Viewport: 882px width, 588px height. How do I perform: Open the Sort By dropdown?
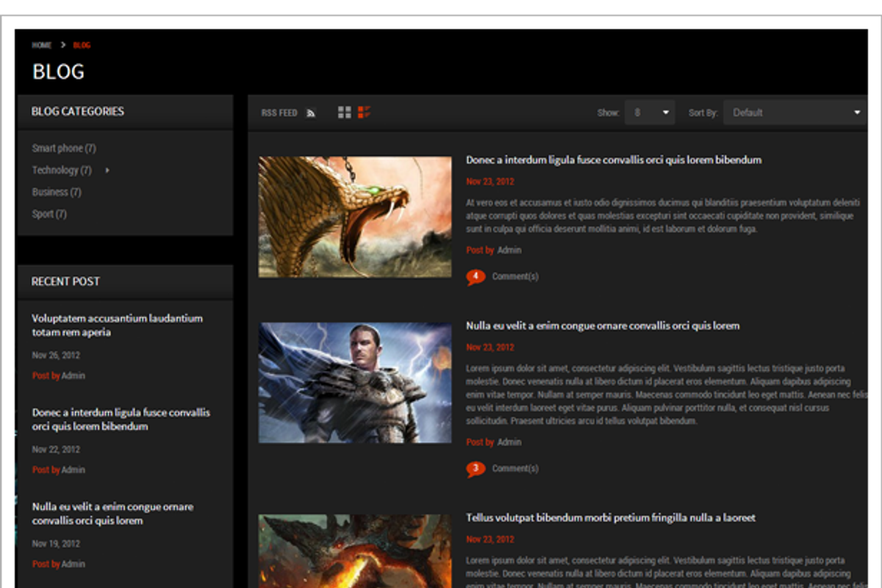coord(795,112)
